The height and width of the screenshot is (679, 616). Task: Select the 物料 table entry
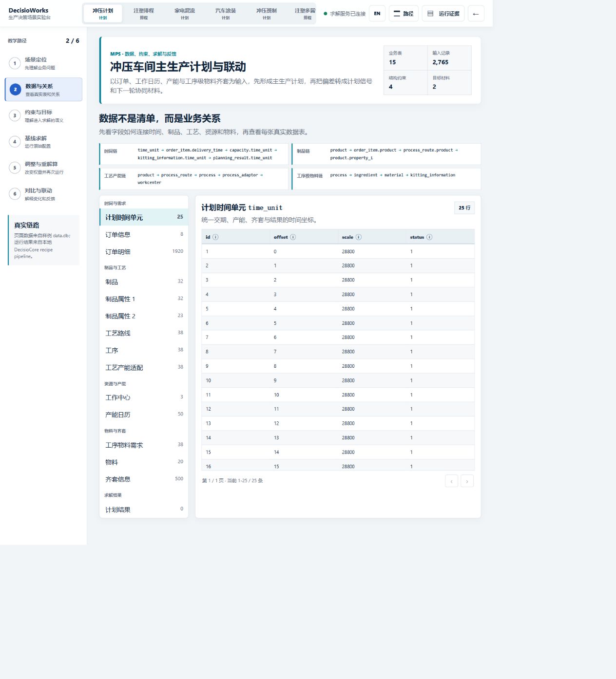tap(144, 462)
